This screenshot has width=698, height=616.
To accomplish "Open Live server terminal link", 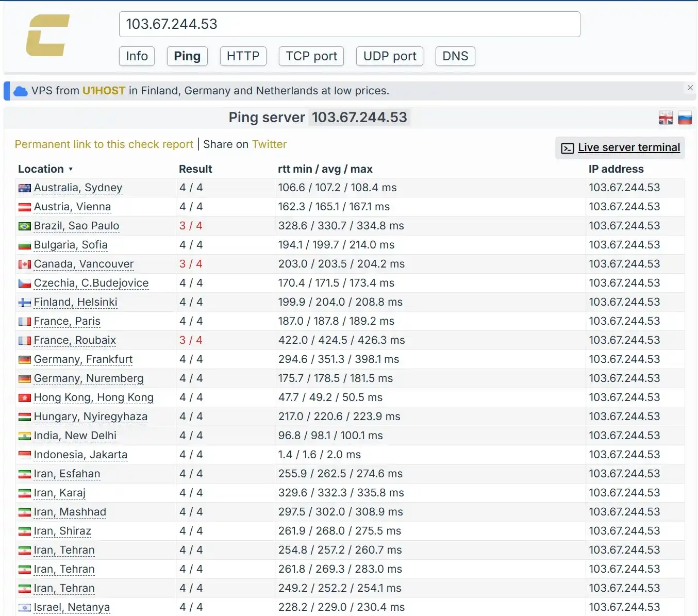I will pyautogui.click(x=629, y=147).
